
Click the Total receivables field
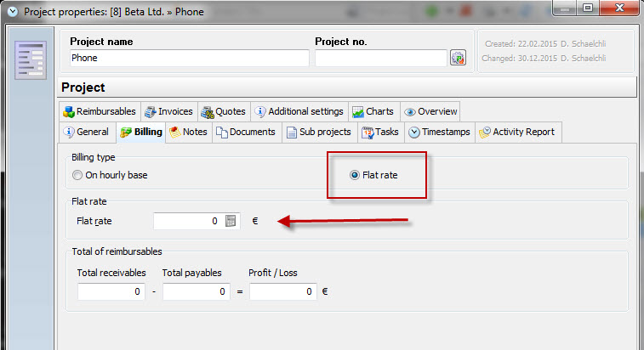[x=111, y=291]
